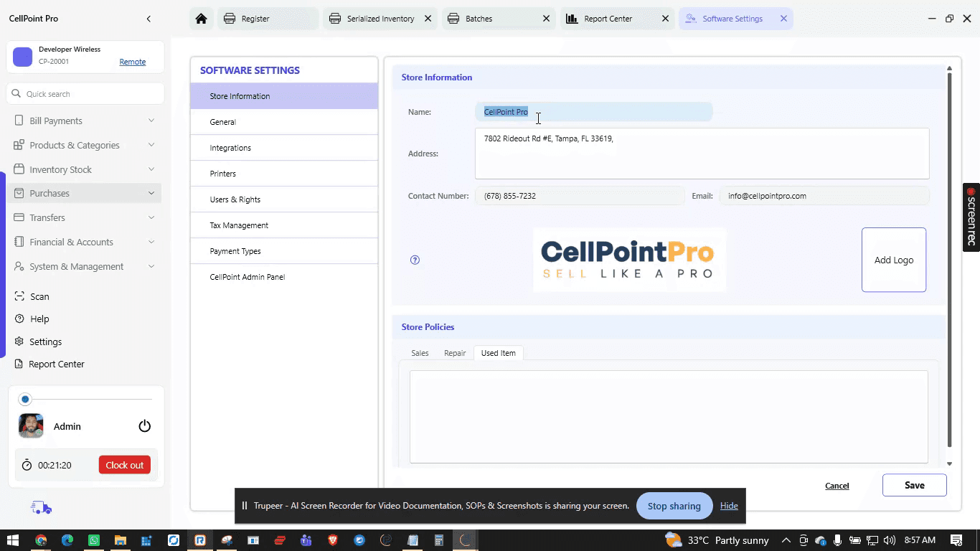
Task: Close the Batches tab
Action: [547, 19]
